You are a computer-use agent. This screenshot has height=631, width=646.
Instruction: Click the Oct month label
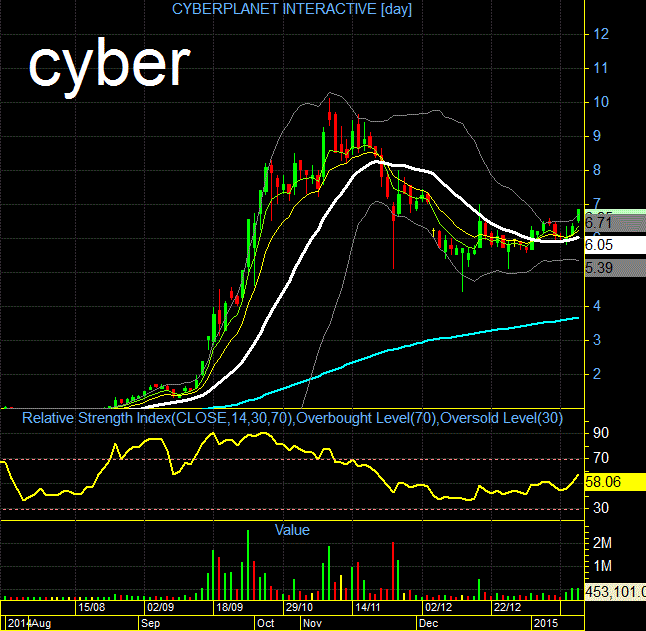tap(266, 623)
